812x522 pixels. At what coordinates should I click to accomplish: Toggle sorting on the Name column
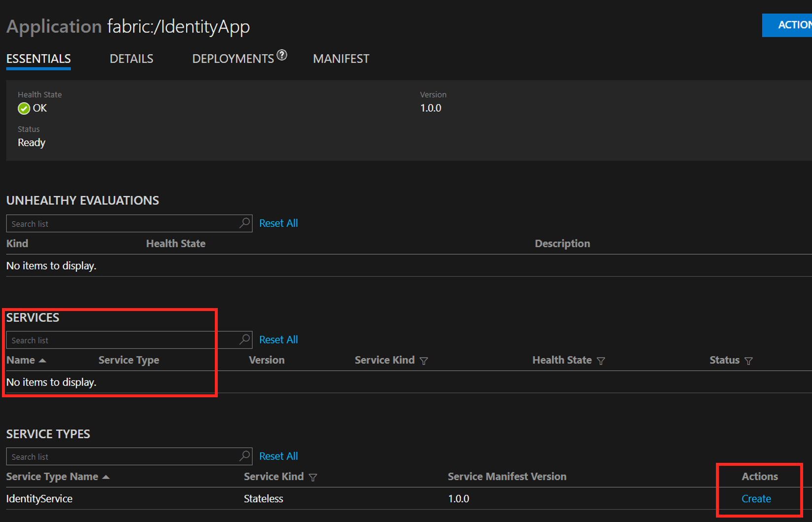[x=20, y=360]
